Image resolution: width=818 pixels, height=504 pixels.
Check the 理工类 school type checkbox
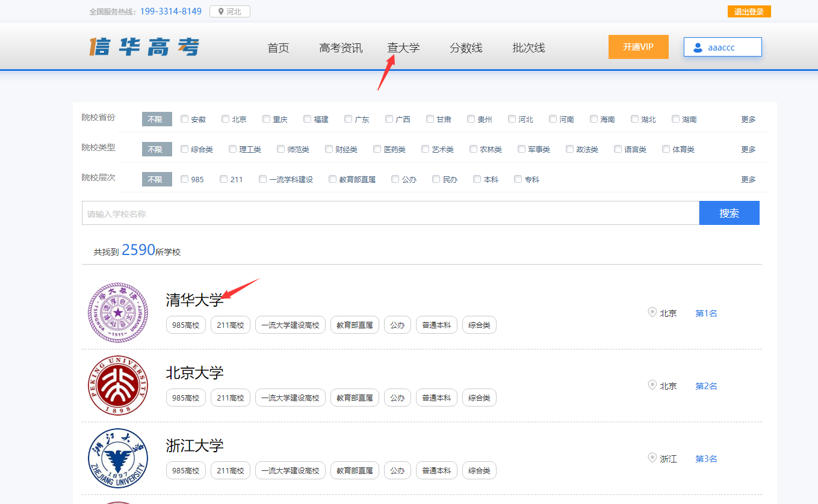click(233, 149)
